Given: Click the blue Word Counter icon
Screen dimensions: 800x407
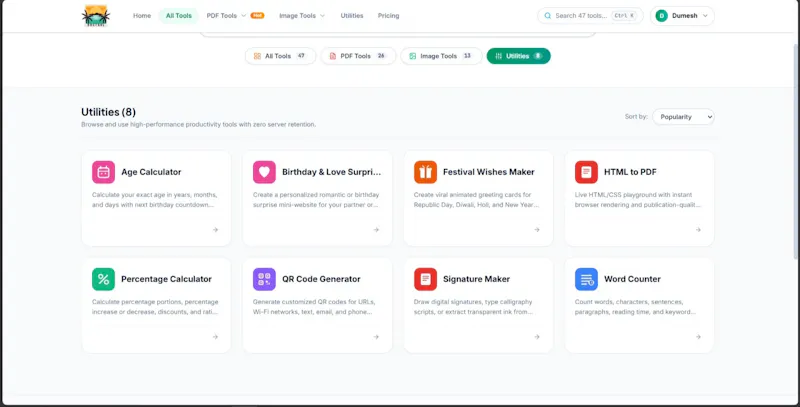Looking at the screenshot, I should click(x=586, y=279).
